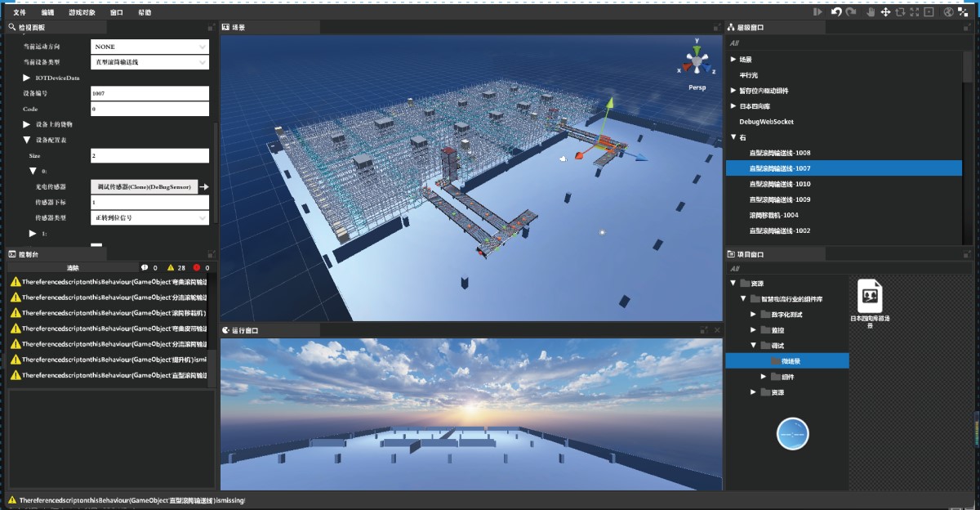Screen dimensions: 980x510
Task: Select the four-arrow move tool
Action: click(x=885, y=12)
